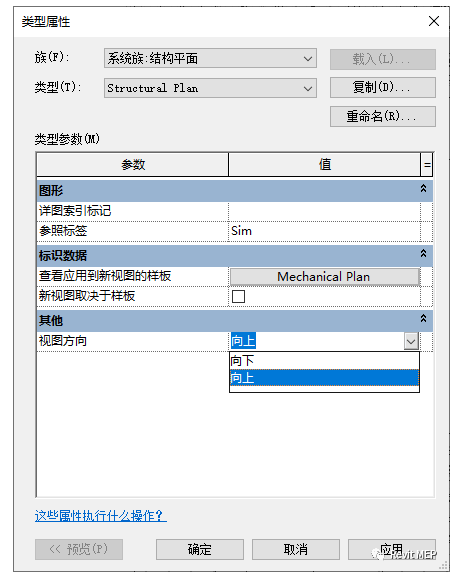Click the equals column header icon
467x578 pixels.
(x=427, y=164)
